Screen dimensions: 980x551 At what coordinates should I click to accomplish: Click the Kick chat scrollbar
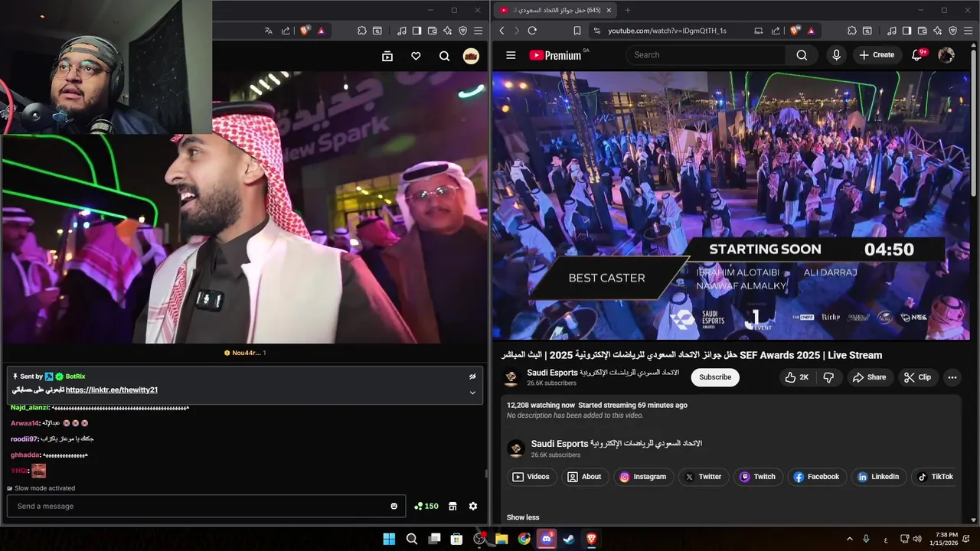pos(485,473)
